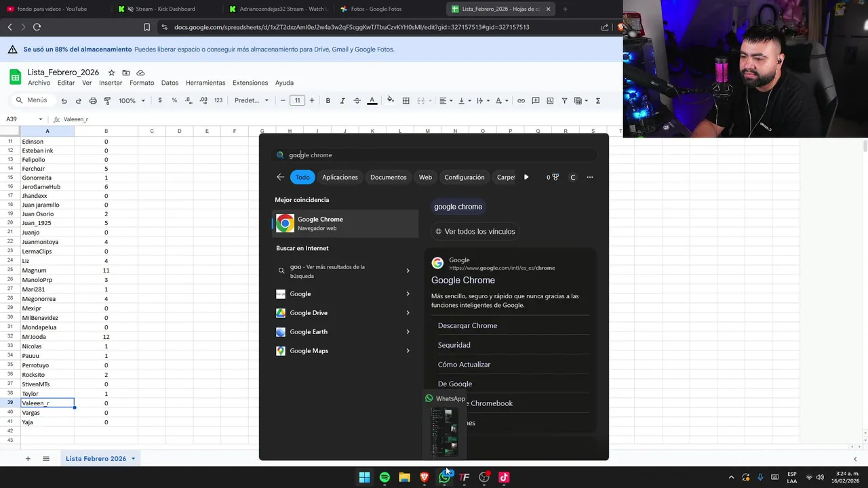The height and width of the screenshot is (488, 868).
Task: Open the name box A39 dropdown arrow
Action: [41, 119]
